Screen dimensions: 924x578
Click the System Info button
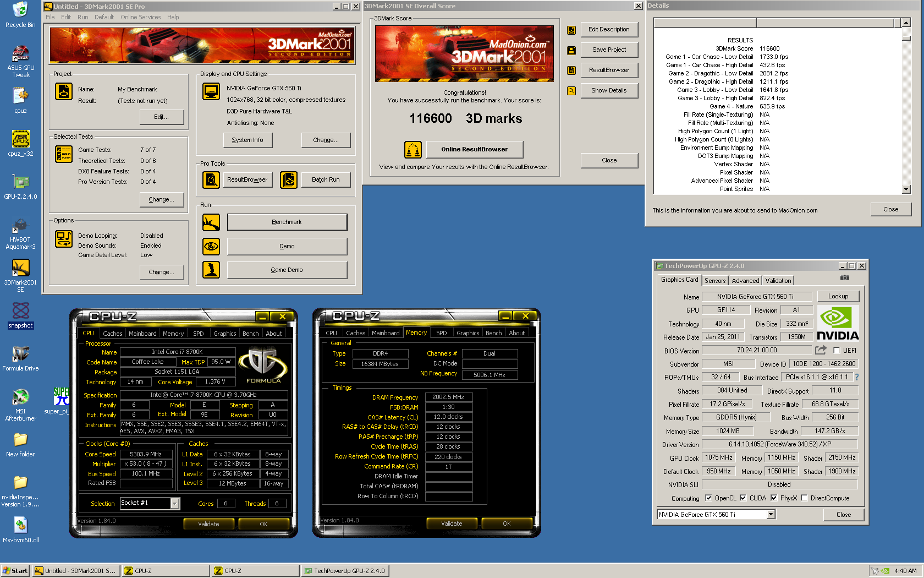point(248,140)
